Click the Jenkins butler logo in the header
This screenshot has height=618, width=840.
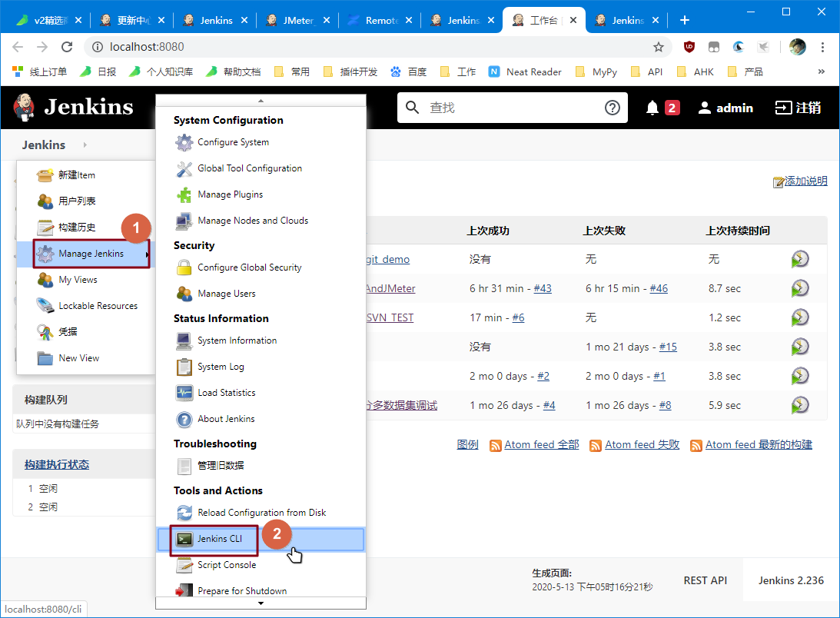click(24, 107)
